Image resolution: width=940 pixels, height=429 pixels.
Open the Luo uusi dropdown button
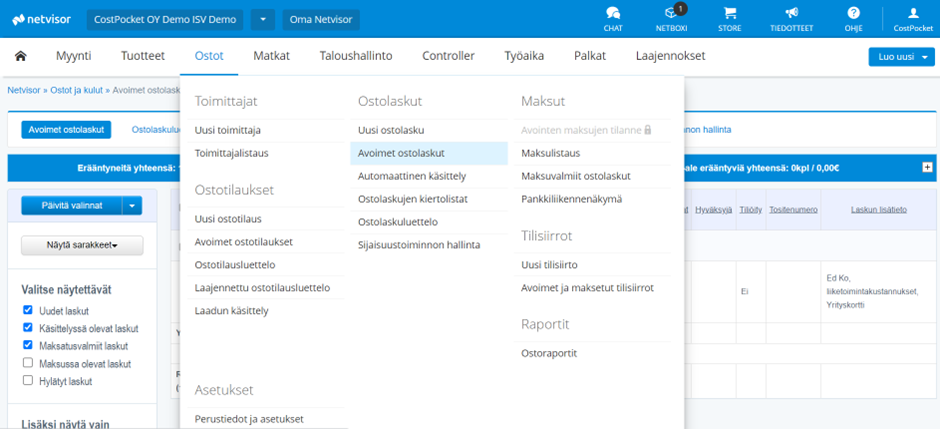click(x=901, y=57)
